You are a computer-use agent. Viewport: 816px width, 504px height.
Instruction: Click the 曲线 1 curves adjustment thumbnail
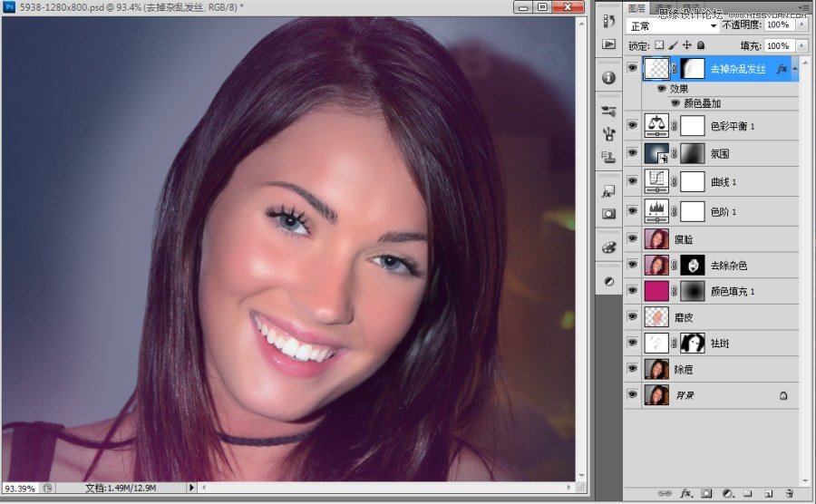(656, 181)
